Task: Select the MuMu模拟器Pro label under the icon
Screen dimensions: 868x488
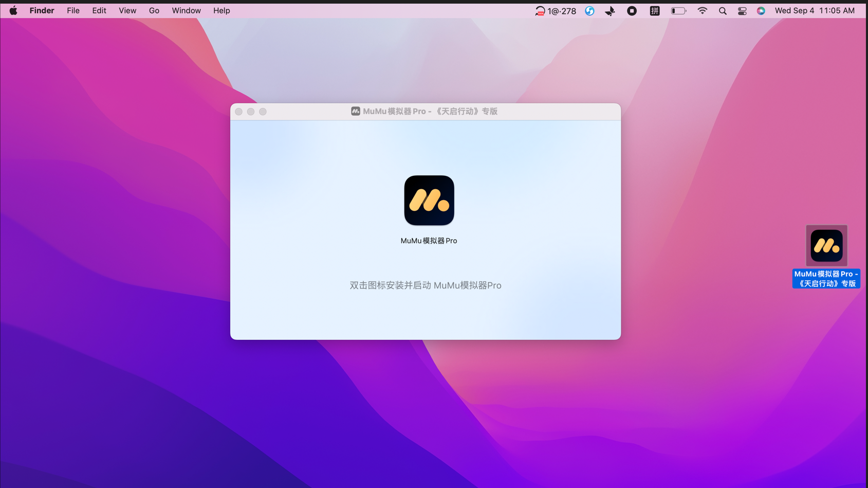Action: [429, 241]
